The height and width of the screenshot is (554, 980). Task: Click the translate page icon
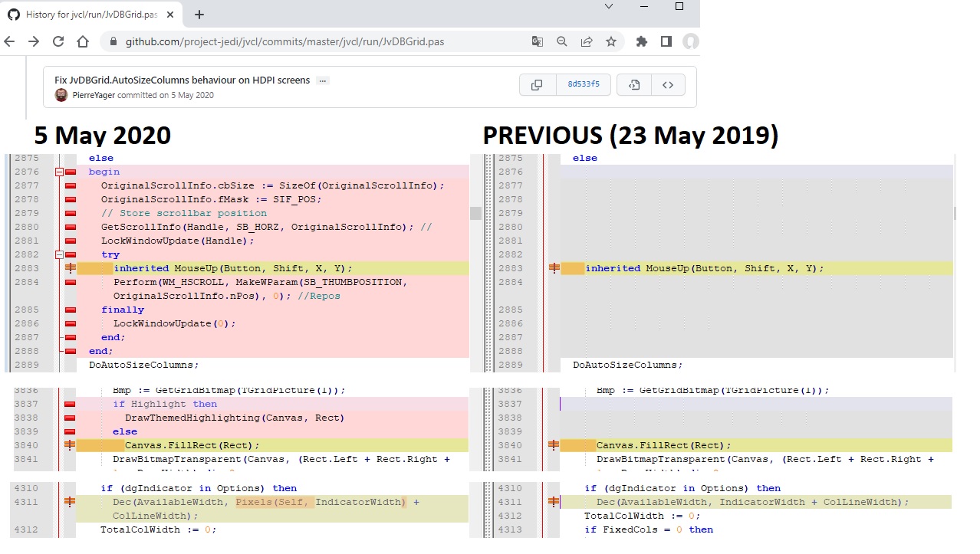[x=538, y=42]
